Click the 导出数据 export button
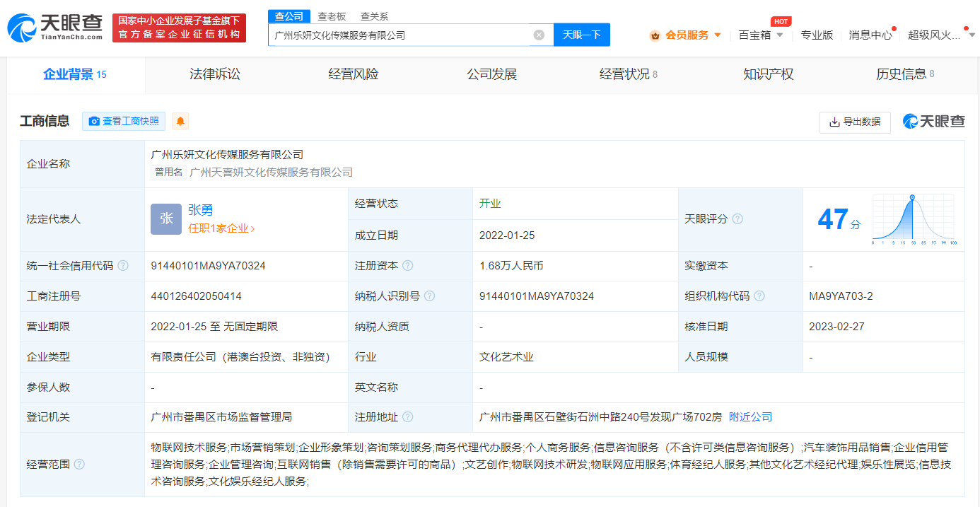 point(855,122)
